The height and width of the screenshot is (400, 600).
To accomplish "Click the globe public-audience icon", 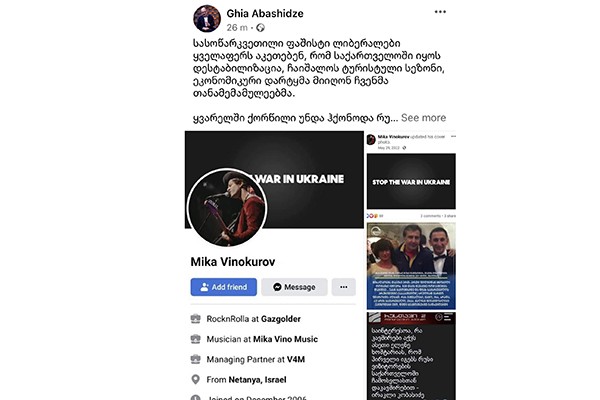I will (x=261, y=28).
